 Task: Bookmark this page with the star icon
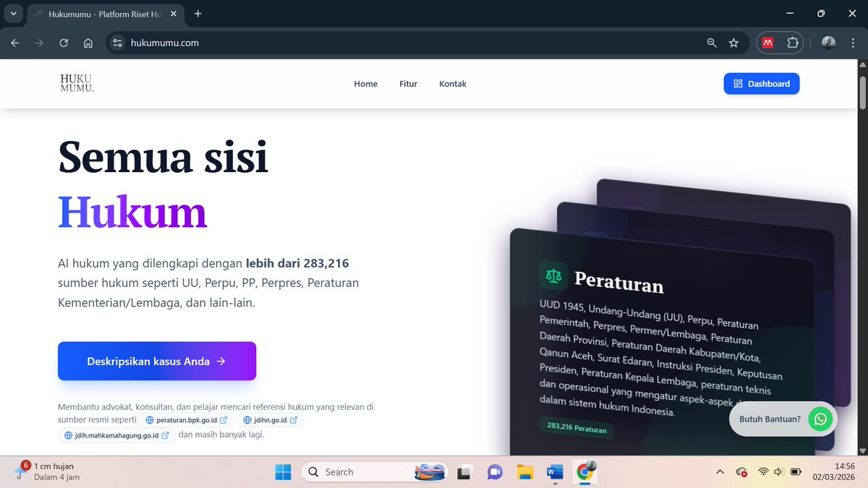click(733, 43)
